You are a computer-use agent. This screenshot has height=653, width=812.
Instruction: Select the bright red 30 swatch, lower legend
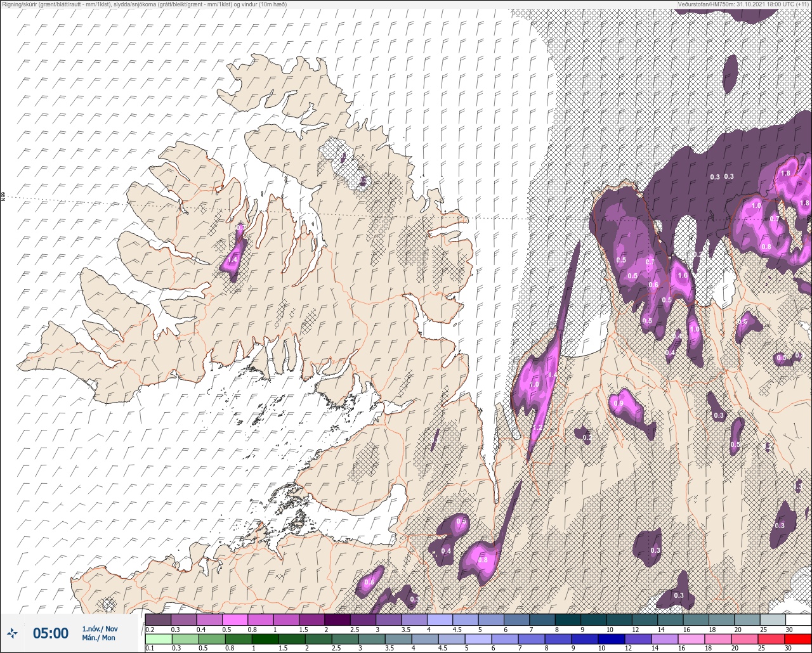click(798, 639)
